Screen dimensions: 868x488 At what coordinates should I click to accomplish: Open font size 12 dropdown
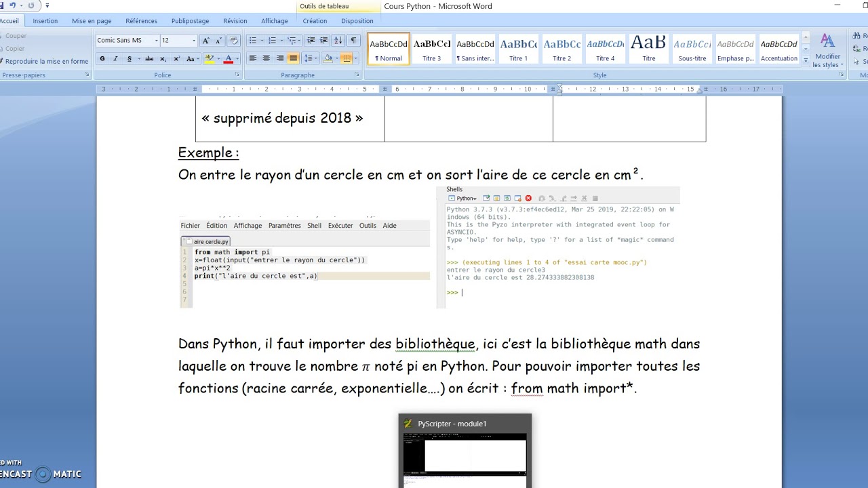(x=194, y=41)
